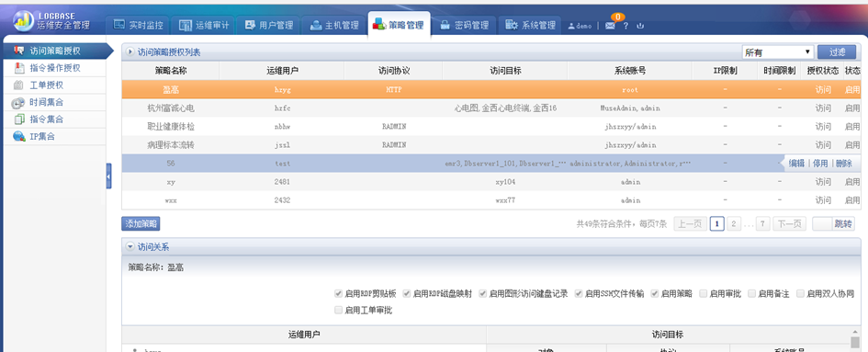Viewport: 868px width, 352px height.
Task: Click the 访问策略授权 sidebar icon
Action: point(18,51)
